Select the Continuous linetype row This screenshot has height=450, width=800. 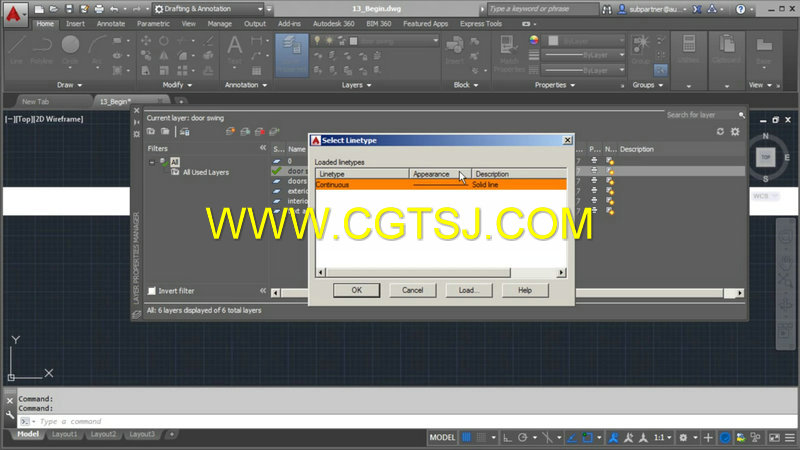coord(441,185)
